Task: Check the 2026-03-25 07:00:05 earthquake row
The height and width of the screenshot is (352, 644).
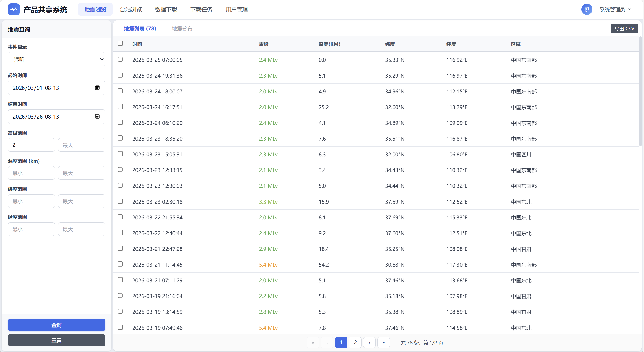Action: click(x=120, y=59)
